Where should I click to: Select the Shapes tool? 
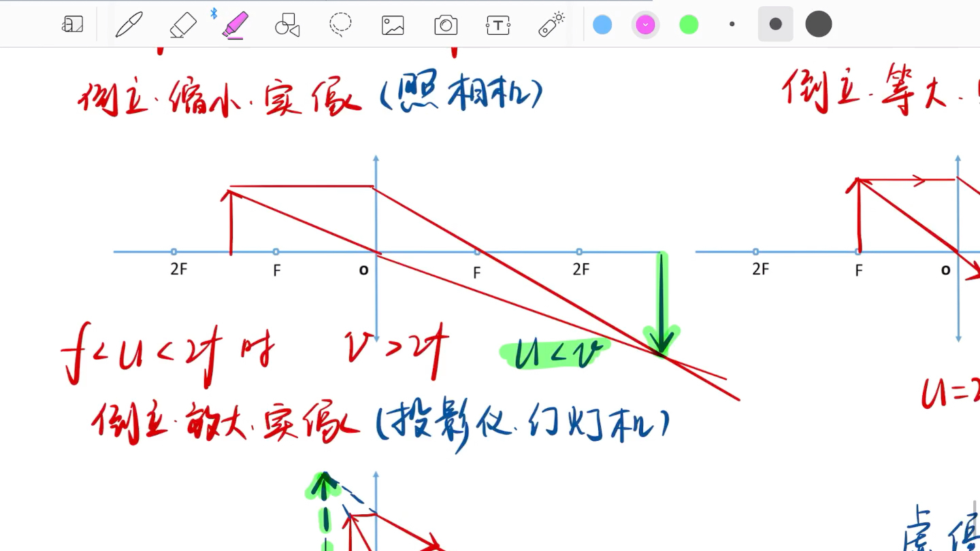pyautogui.click(x=287, y=25)
